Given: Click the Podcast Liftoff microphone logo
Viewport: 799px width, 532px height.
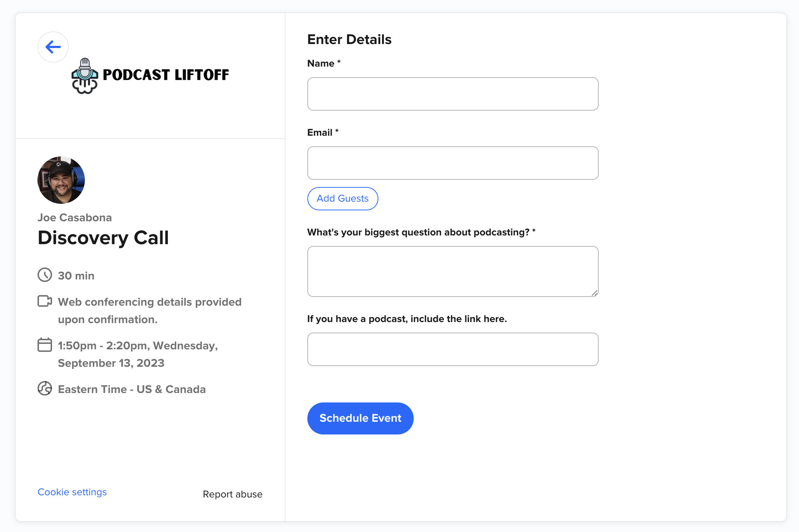Looking at the screenshot, I should (84, 76).
